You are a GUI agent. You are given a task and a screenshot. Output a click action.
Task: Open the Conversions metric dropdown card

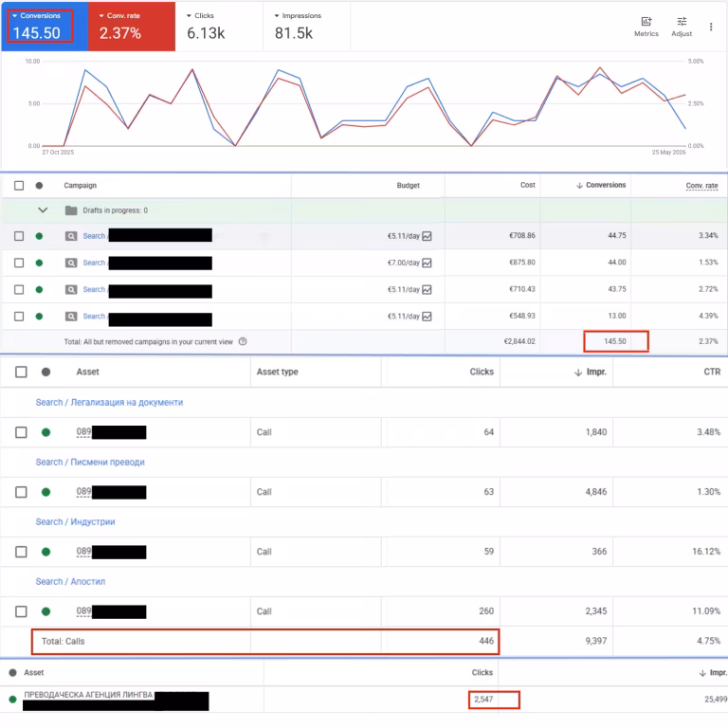click(45, 26)
